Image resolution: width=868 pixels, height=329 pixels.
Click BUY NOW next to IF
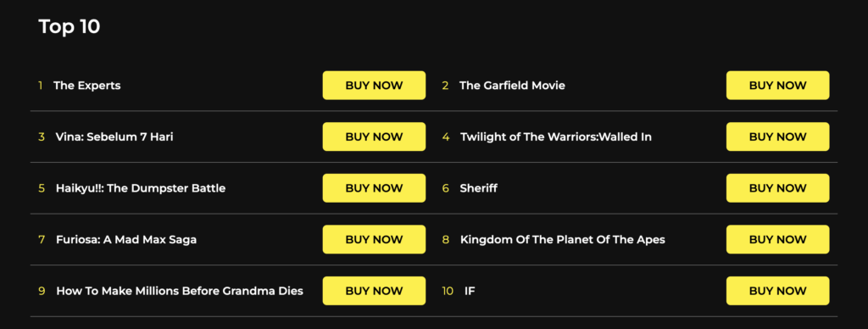click(x=778, y=291)
